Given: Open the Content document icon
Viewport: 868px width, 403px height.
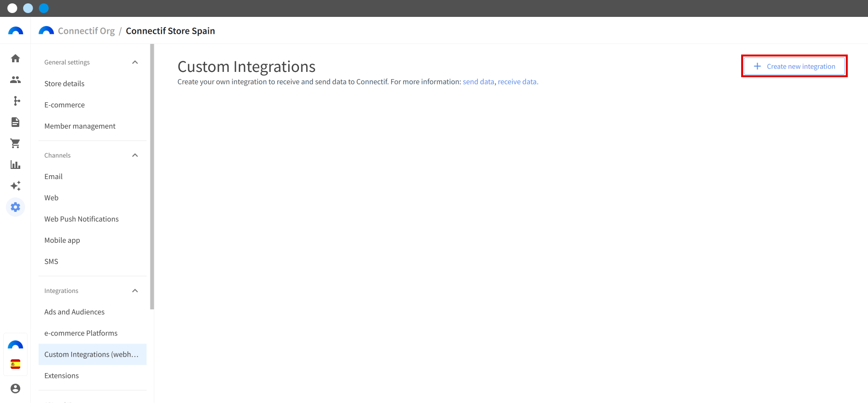Looking at the screenshot, I should click(x=15, y=122).
